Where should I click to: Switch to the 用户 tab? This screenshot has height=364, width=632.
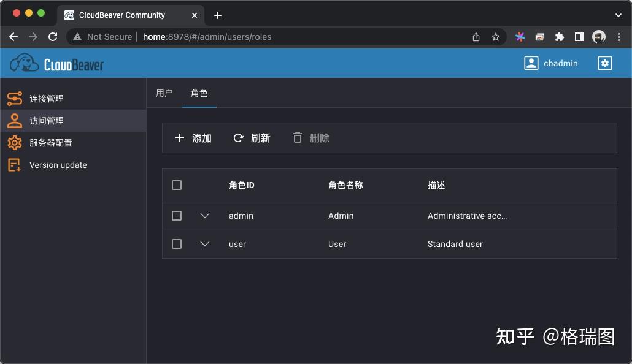[164, 93]
